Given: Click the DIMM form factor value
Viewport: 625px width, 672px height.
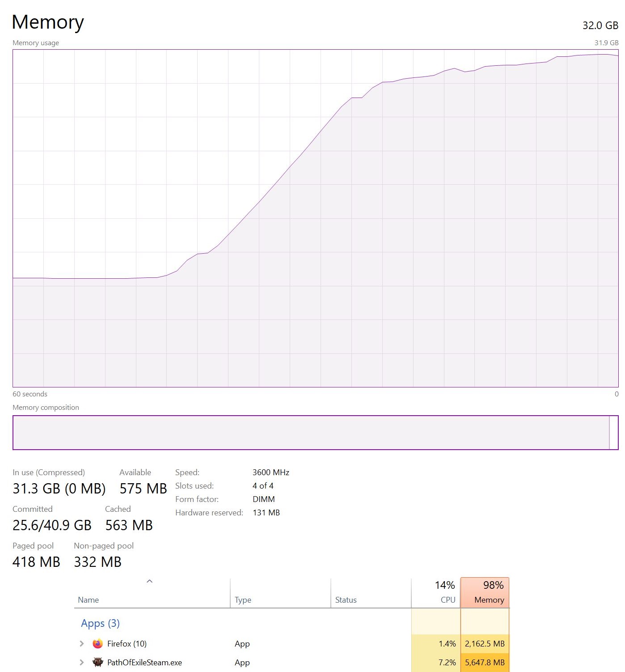Looking at the screenshot, I should coord(264,499).
